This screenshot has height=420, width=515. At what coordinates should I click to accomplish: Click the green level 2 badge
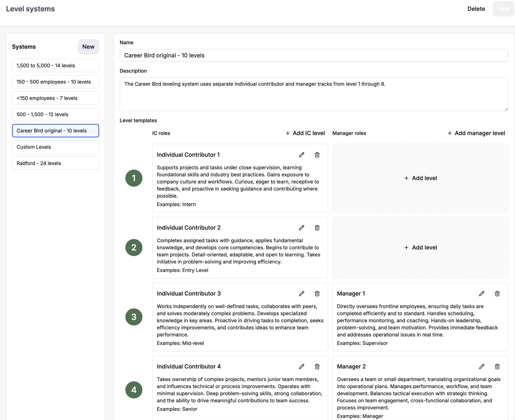134,248
